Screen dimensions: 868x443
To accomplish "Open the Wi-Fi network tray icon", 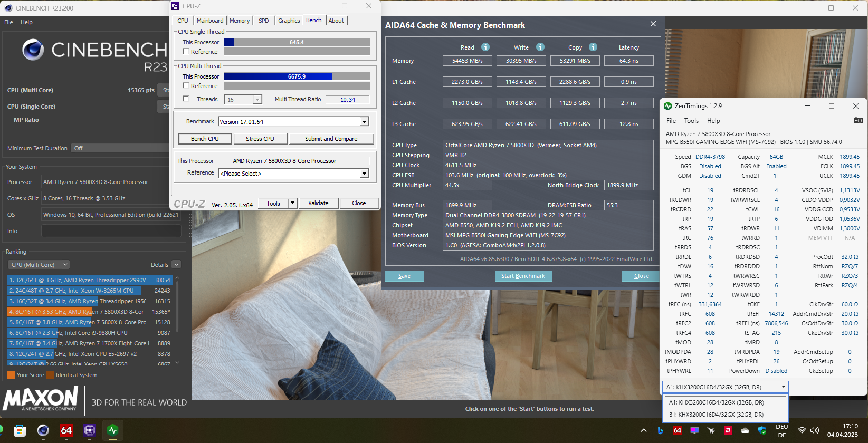I will pos(802,430).
